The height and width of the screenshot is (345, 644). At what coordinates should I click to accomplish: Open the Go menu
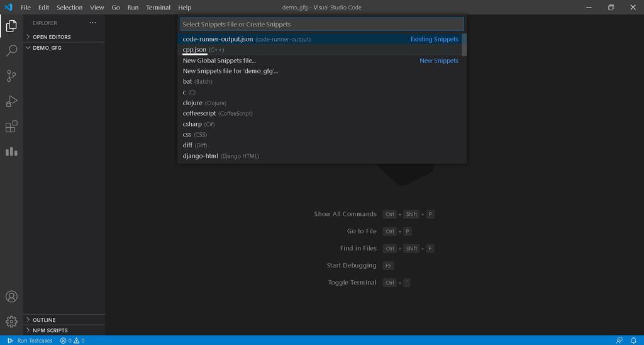(x=116, y=8)
